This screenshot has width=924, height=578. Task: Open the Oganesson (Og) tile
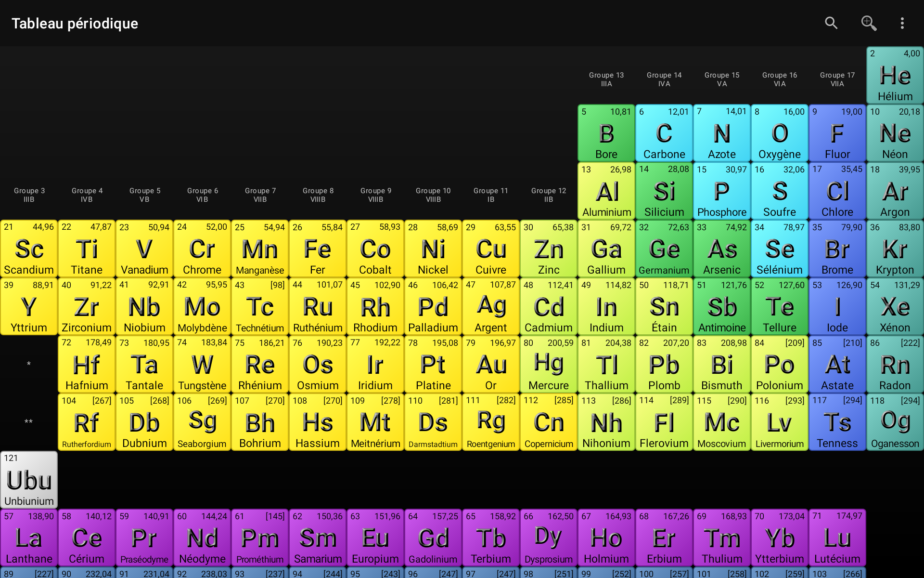pos(895,422)
